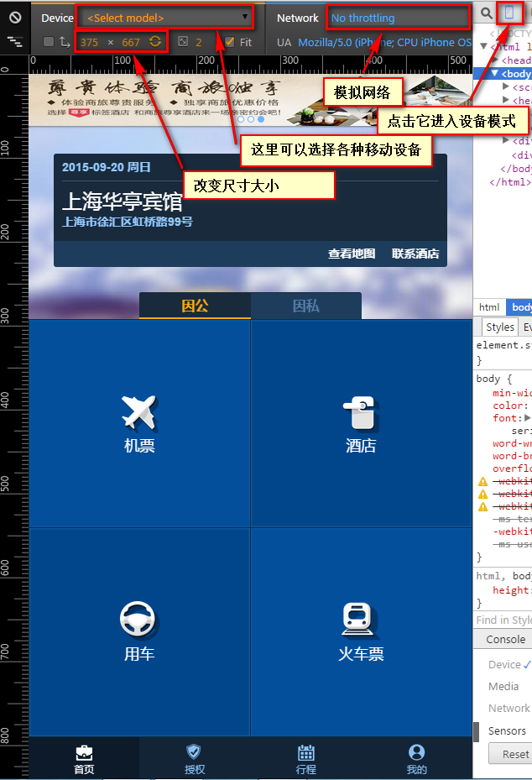Expand the font property triangle in Styles

coord(527,418)
